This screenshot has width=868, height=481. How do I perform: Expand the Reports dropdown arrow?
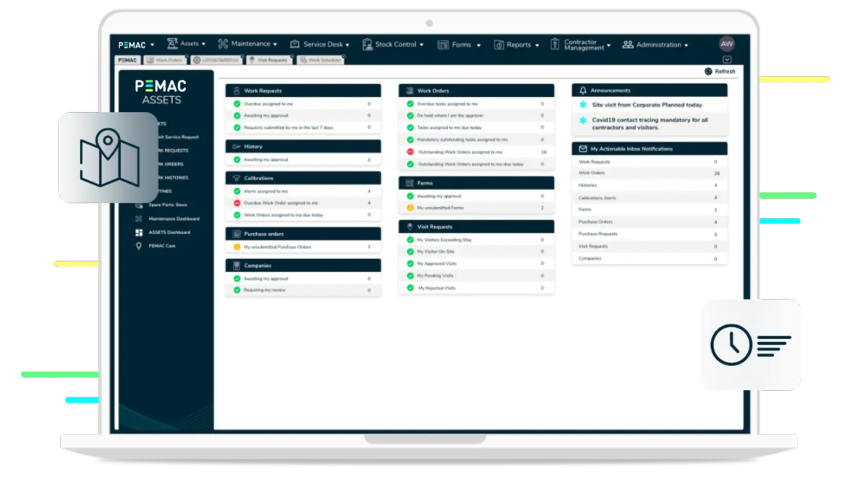[537, 46]
